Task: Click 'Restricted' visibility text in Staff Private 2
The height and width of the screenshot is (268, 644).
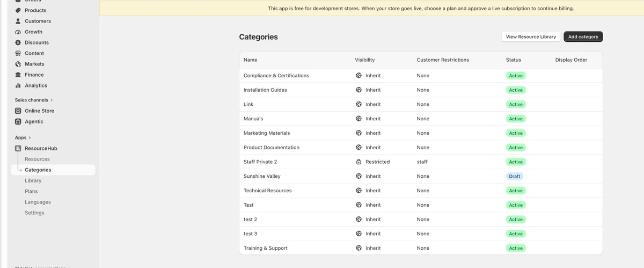Action: [378, 162]
